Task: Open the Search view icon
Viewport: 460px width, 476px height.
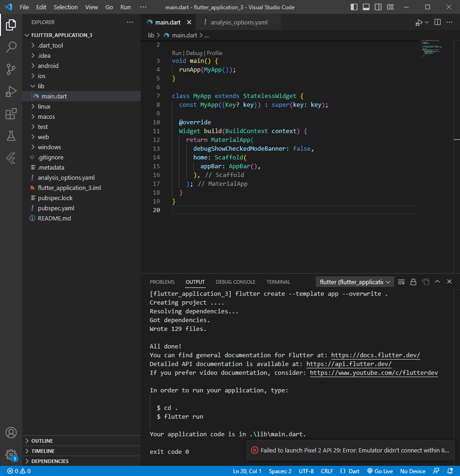Action: tap(11, 47)
